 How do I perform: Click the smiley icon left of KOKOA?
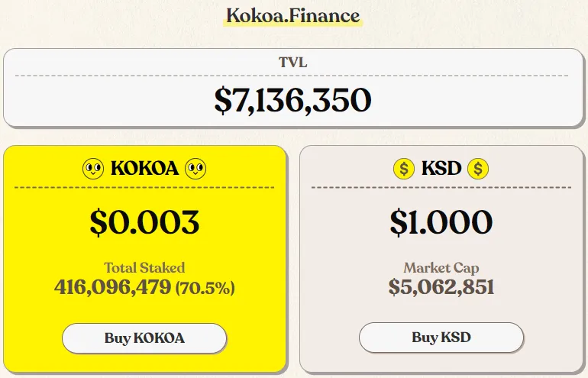click(x=93, y=168)
